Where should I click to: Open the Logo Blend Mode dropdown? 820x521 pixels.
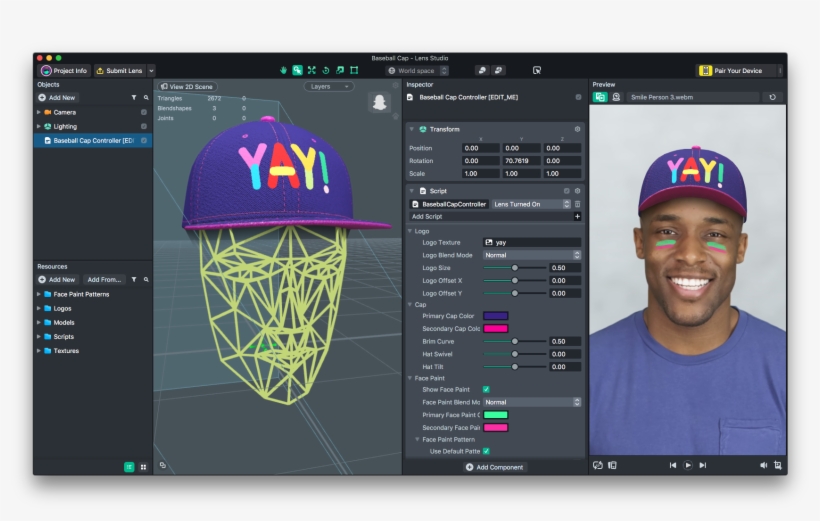[531, 255]
